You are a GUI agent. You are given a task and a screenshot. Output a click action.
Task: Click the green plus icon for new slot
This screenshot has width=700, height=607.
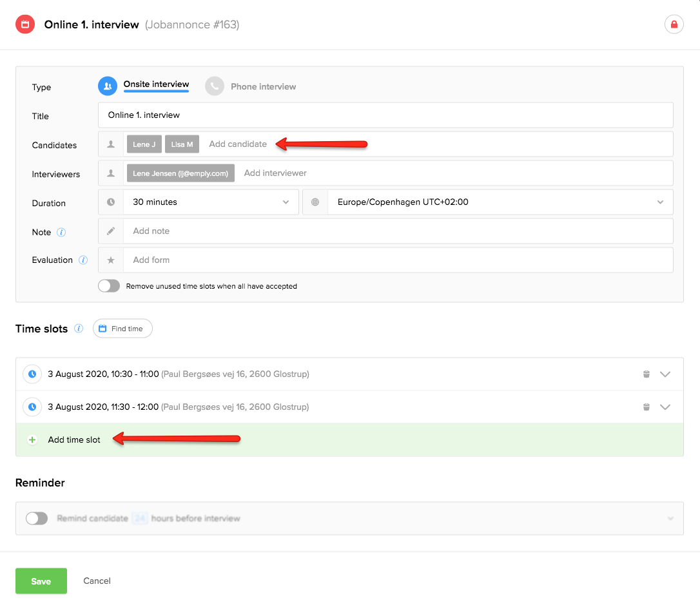(32, 440)
